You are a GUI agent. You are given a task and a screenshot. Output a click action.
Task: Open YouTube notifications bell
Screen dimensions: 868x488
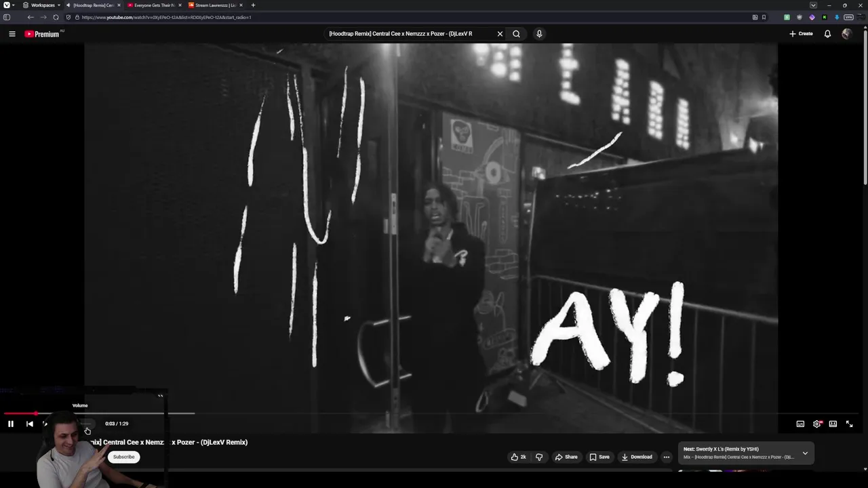pyautogui.click(x=827, y=34)
